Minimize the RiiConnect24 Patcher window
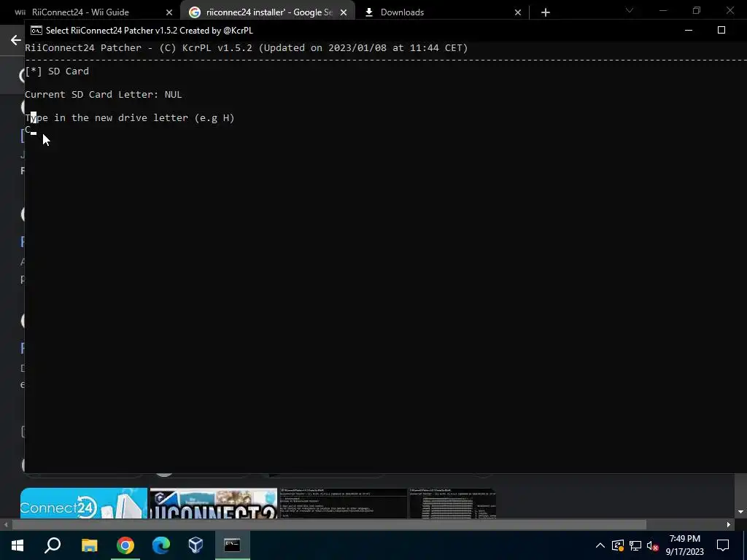Viewport: 747px width, 560px height. [x=689, y=30]
